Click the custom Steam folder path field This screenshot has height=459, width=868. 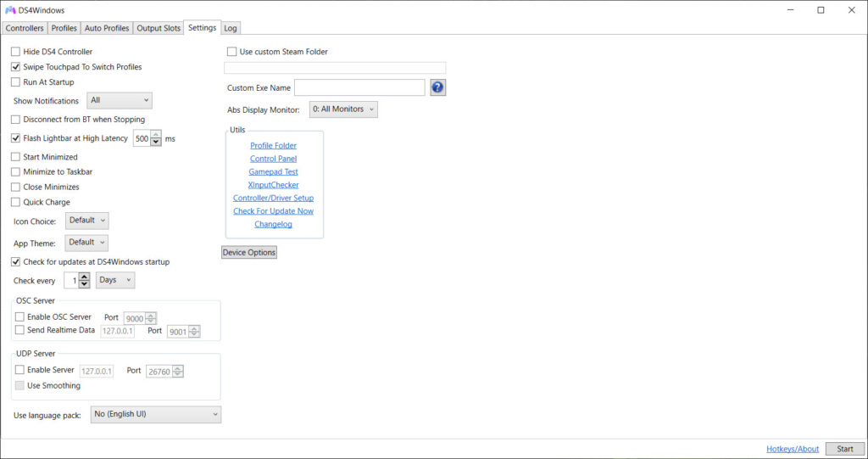coord(335,68)
